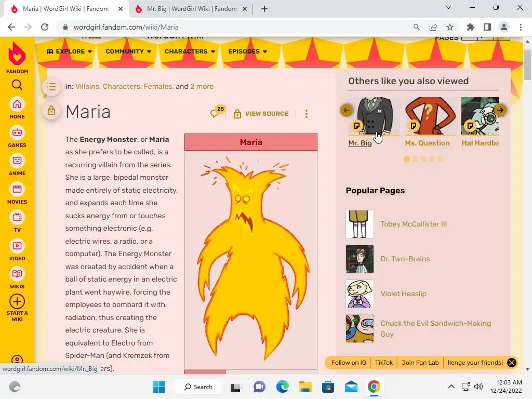
Task: Close the bottom Follow on IG banner
Action: [x=512, y=363]
